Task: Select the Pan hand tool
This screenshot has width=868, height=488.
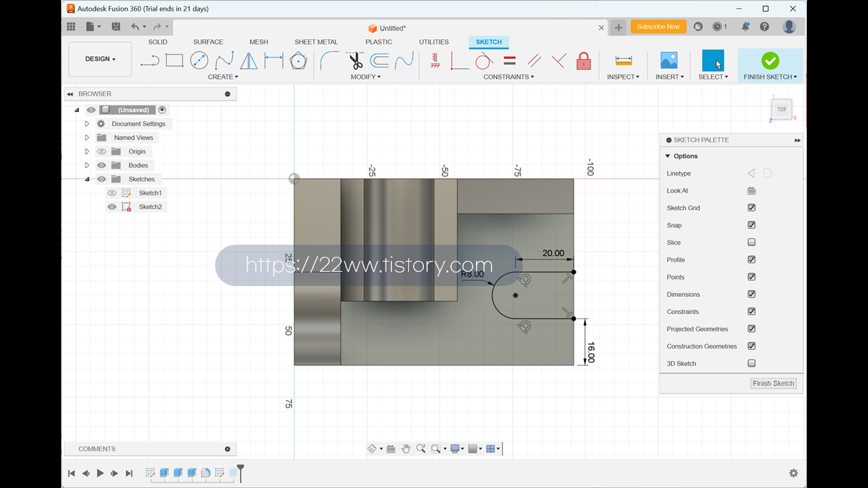Action: (406, 449)
